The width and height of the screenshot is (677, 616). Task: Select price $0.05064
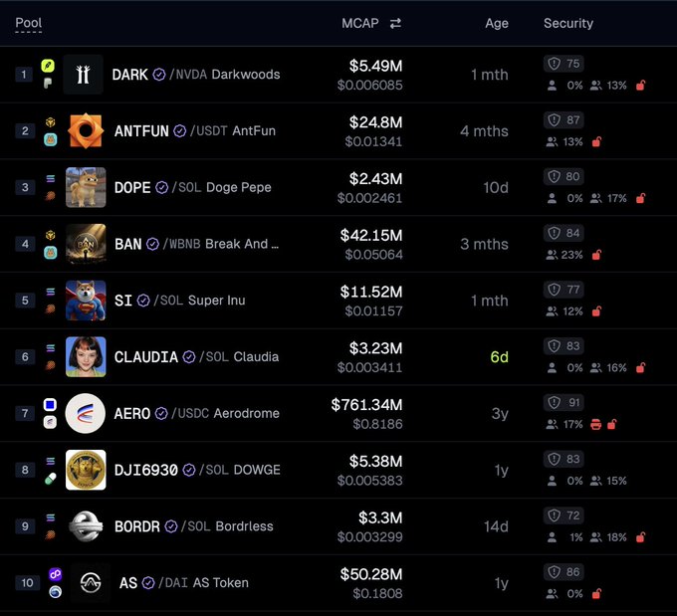[373, 255]
